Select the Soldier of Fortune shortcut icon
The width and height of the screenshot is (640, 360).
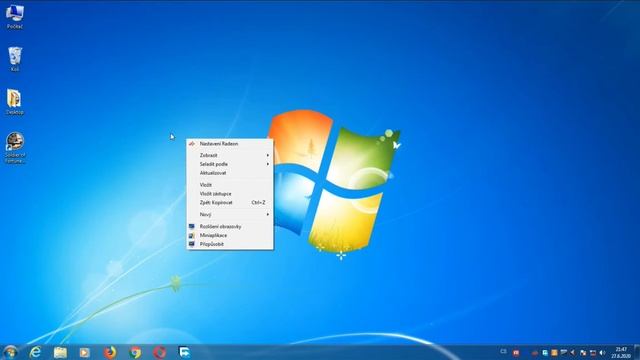[x=15, y=147]
